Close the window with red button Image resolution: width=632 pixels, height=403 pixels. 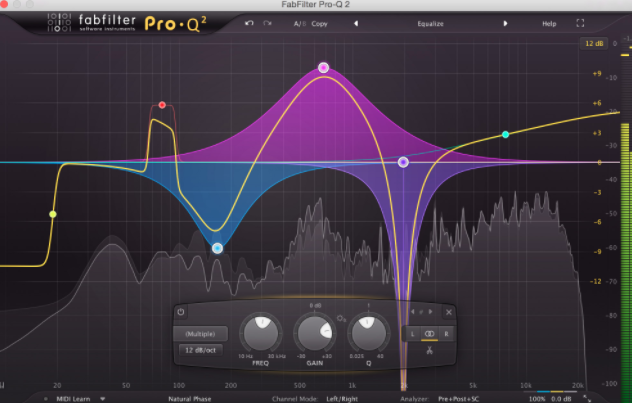click(x=4, y=4)
